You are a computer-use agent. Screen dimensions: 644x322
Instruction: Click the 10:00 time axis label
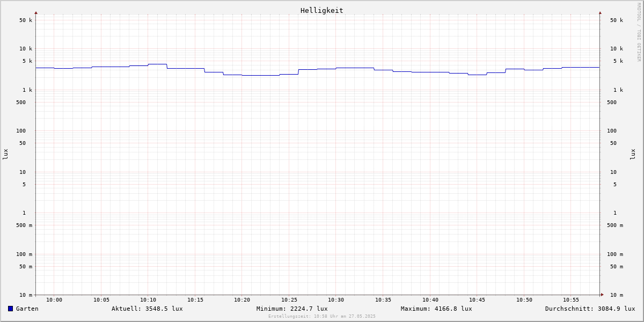coord(54,300)
